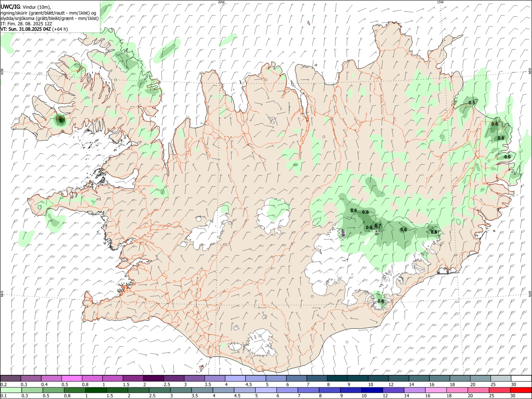Viewport: 532px width, 399px height.
Task: Pick the bright red 30 swatch in lower legend
Action: point(520,390)
